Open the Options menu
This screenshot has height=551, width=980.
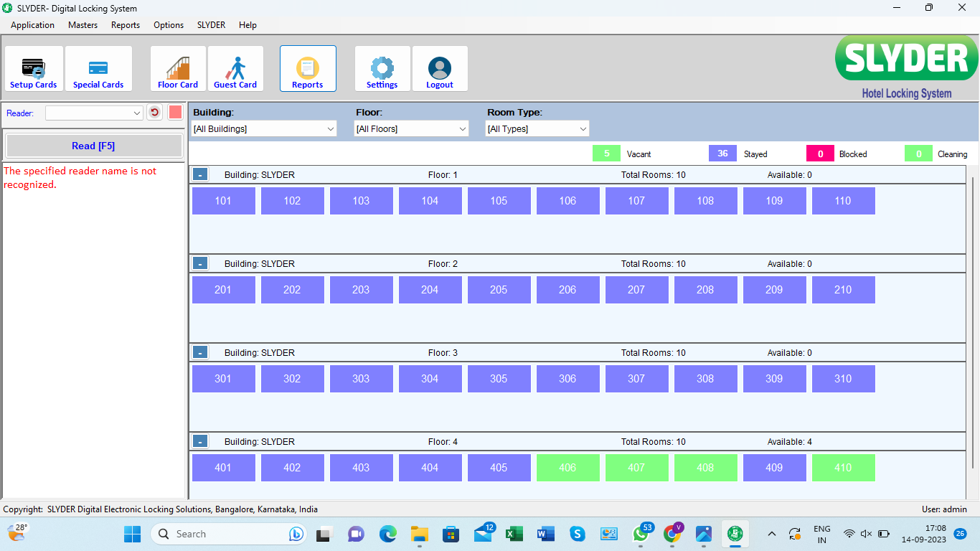coord(169,24)
